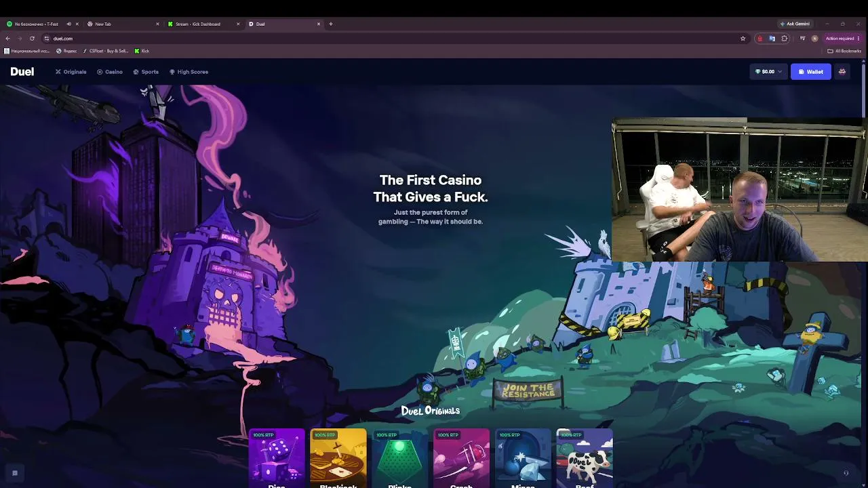Go back using the browser back arrow
The width and height of the screenshot is (868, 488).
click(x=7, y=39)
